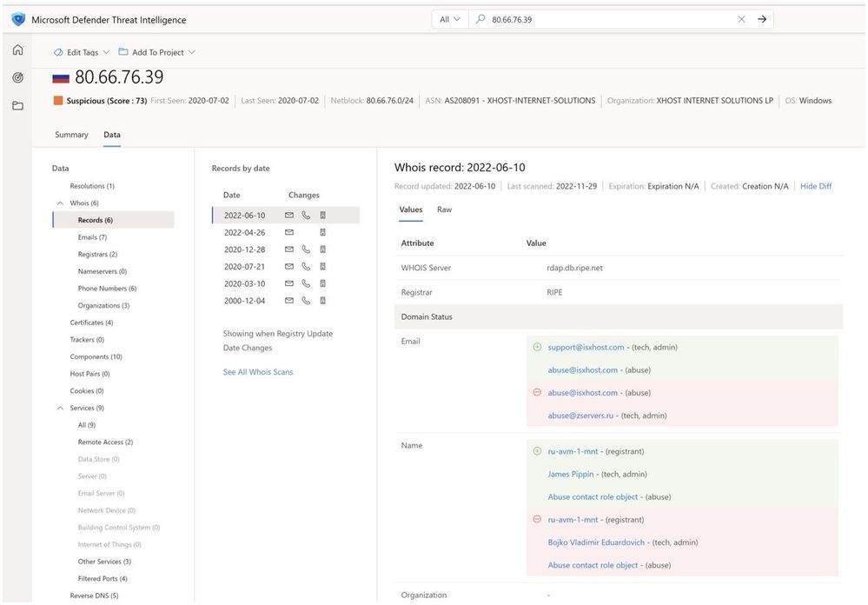The image size is (868, 605).
Task: Click email change icon for 2020-12-28
Action: coord(289,249)
